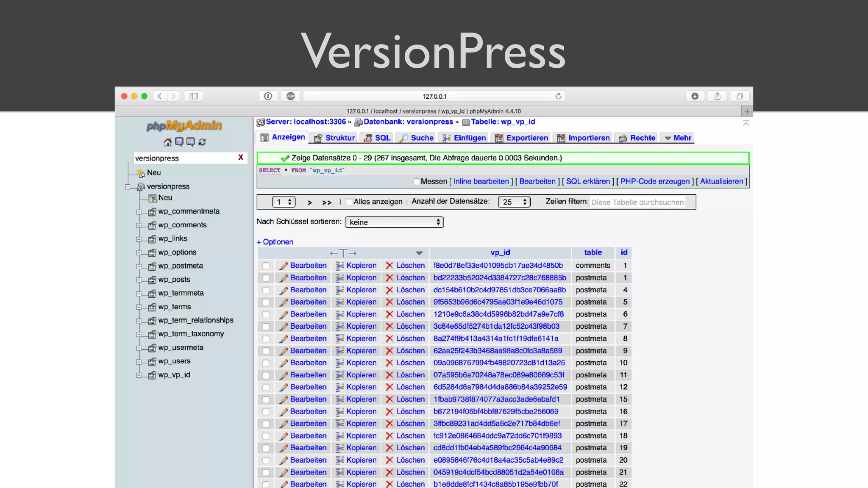Reload page icon in address bar
868x488 pixels.
point(559,96)
